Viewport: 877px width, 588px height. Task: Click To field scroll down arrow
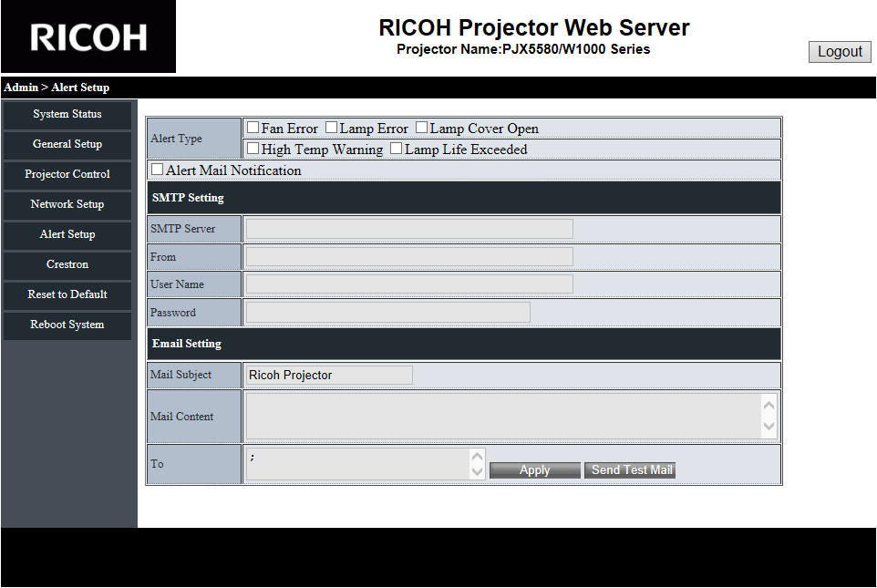click(x=477, y=471)
